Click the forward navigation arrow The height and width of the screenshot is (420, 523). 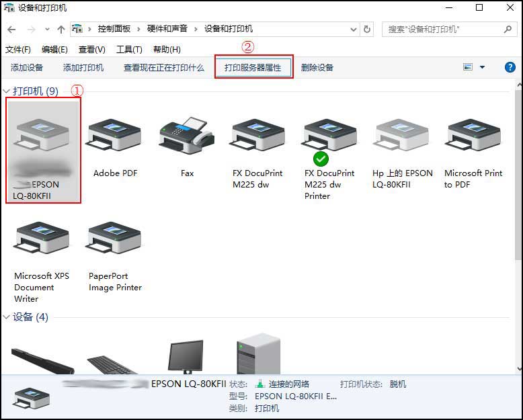[x=32, y=30]
